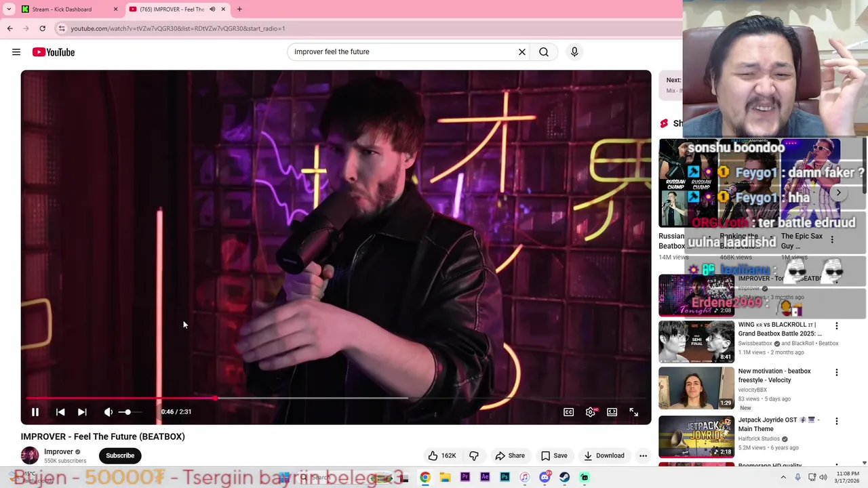Image resolution: width=868 pixels, height=488 pixels.
Task: Open Improver channel avatar
Action: (x=30, y=455)
